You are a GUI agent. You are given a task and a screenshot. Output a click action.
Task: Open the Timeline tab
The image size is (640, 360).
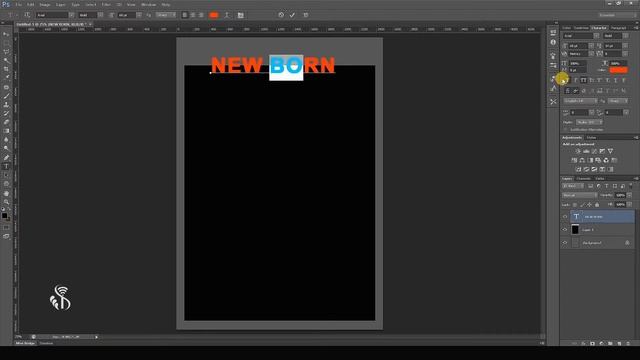[x=47, y=343]
